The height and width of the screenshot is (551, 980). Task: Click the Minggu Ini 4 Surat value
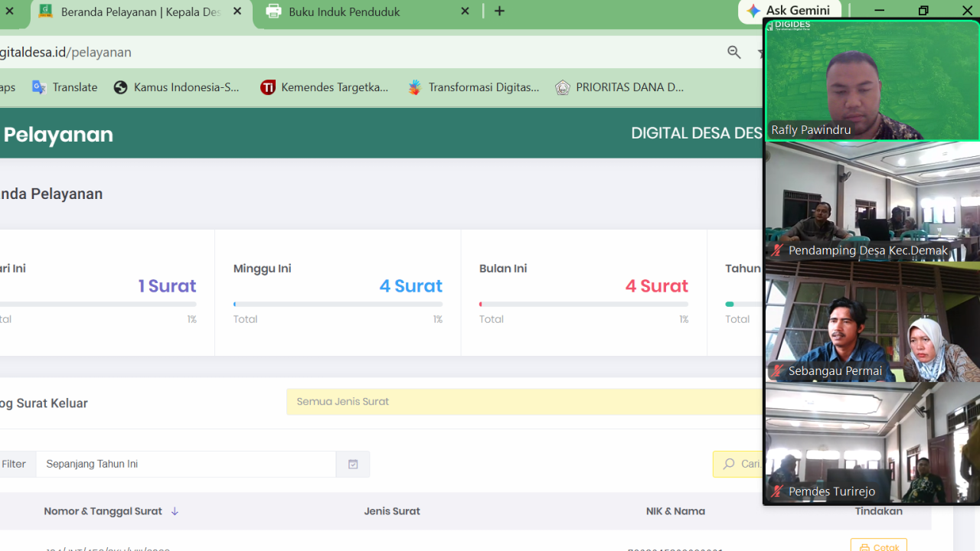[x=411, y=286]
